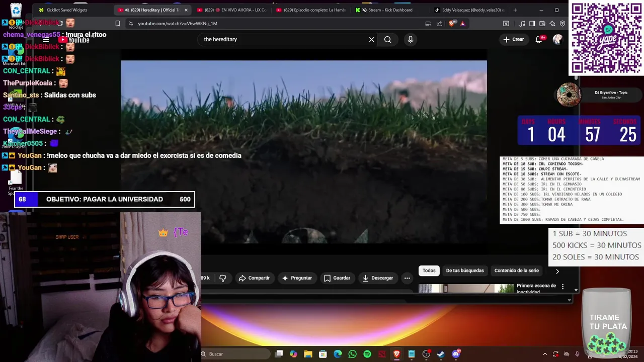The height and width of the screenshot is (362, 644).
Task: Open File Explorer from taskbar
Action: [308, 354]
